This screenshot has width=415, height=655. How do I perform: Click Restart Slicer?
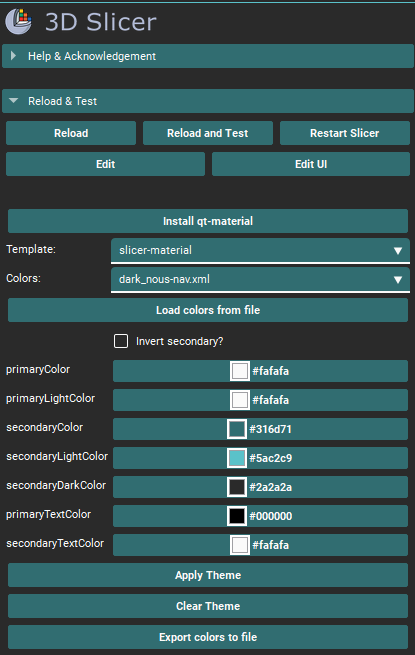pyautogui.click(x=345, y=133)
